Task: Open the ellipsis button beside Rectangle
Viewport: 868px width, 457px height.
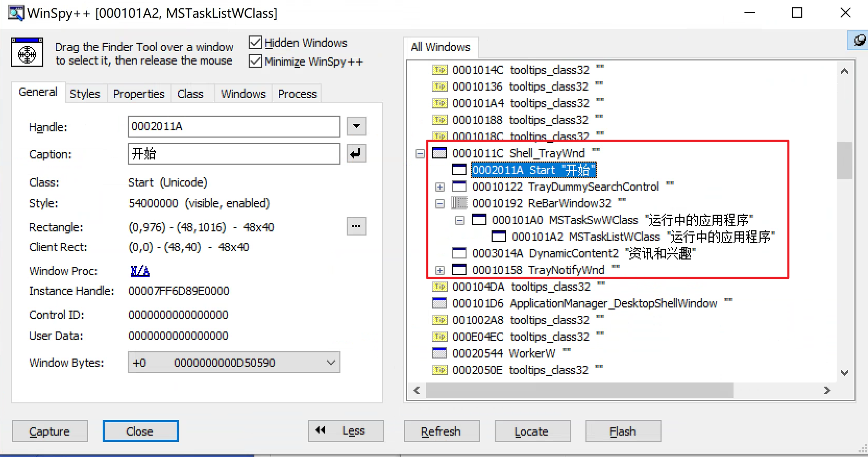Action: point(357,226)
